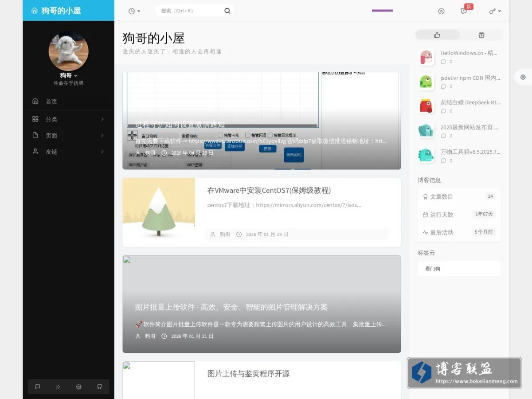Screen dimensions: 532x399
Task: Open the key login dropdown
Action: [495, 11]
